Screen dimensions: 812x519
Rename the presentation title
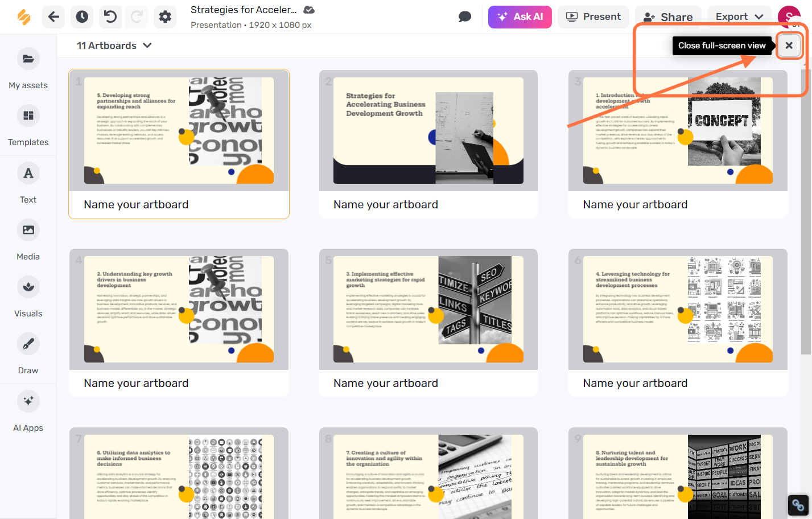(244, 10)
